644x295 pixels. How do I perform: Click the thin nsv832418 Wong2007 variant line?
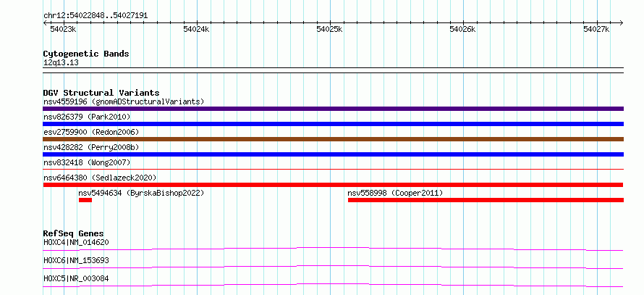click(x=333, y=169)
